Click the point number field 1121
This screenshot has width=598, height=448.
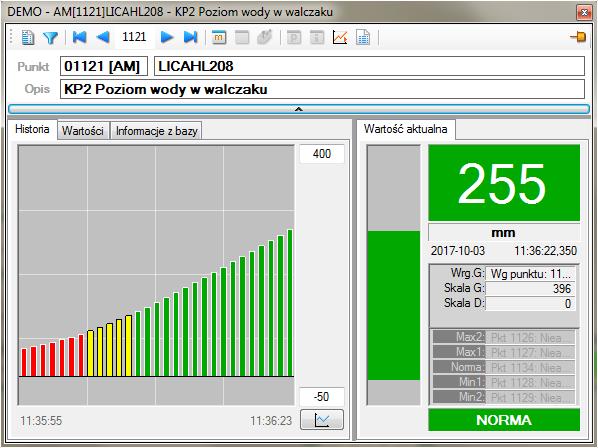(x=134, y=37)
